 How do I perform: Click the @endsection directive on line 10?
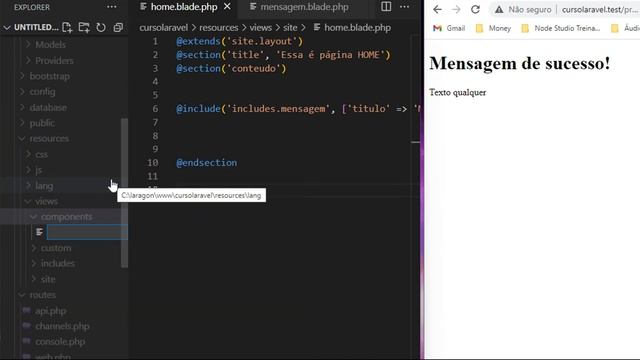207,162
